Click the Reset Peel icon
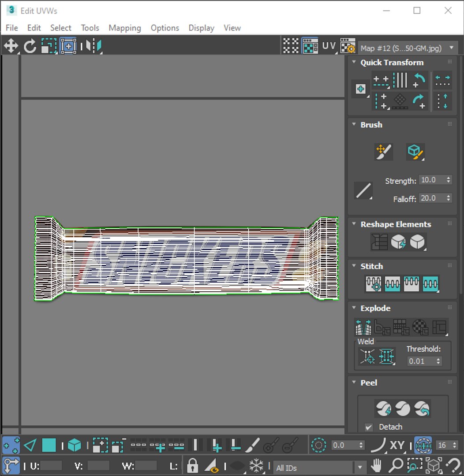This screenshot has width=464, height=476. tap(422, 408)
